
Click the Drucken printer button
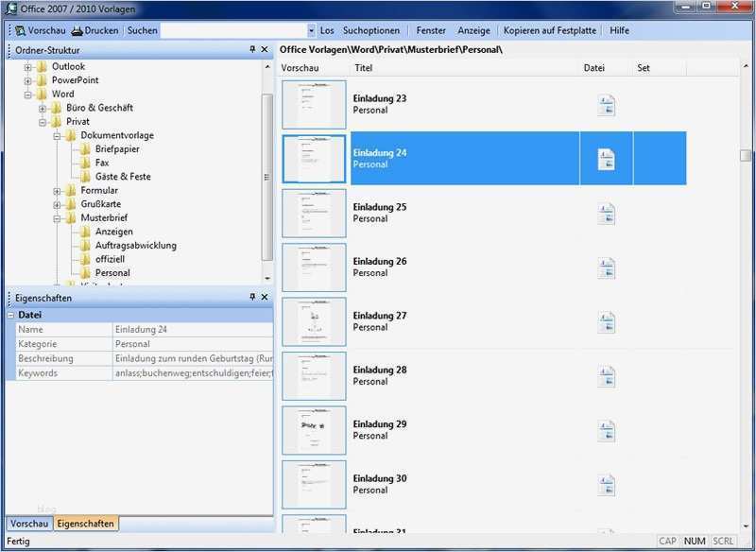coord(95,30)
